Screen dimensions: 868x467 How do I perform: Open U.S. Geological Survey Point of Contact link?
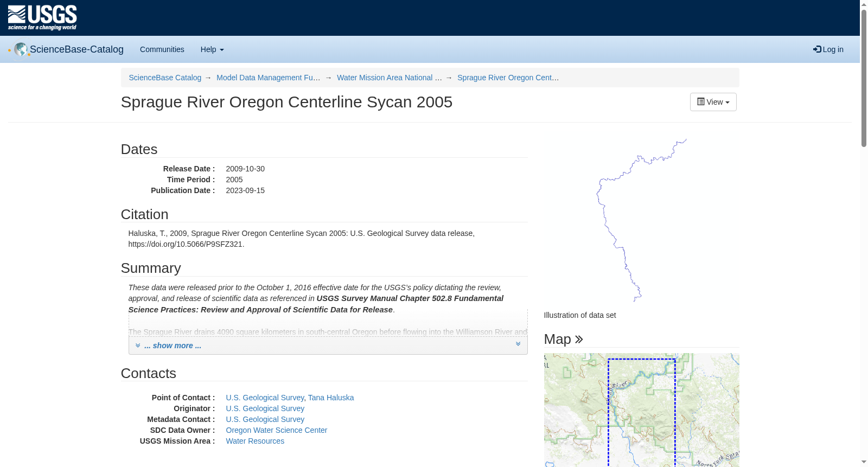tap(265, 398)
